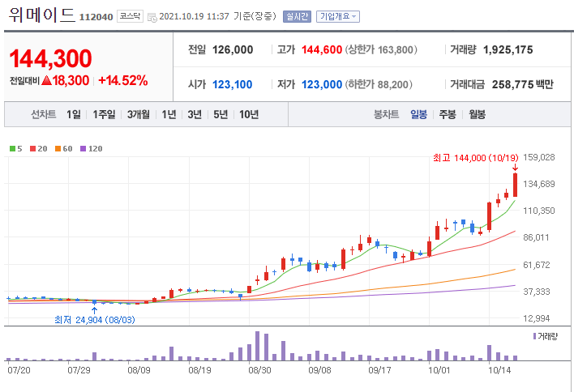Click the 상한가 163,800 text
Image resolution: width=574 pixels, height=392 pixels.
pos(381,49)
